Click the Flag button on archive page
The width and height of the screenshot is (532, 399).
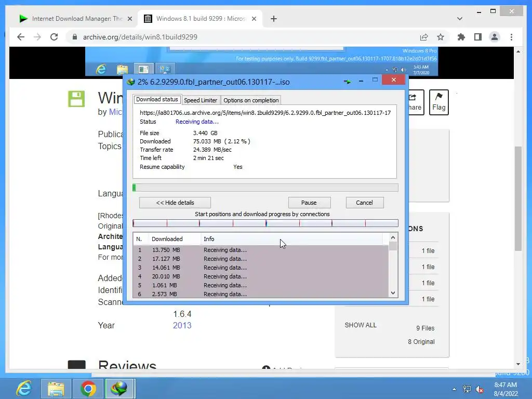438,102
